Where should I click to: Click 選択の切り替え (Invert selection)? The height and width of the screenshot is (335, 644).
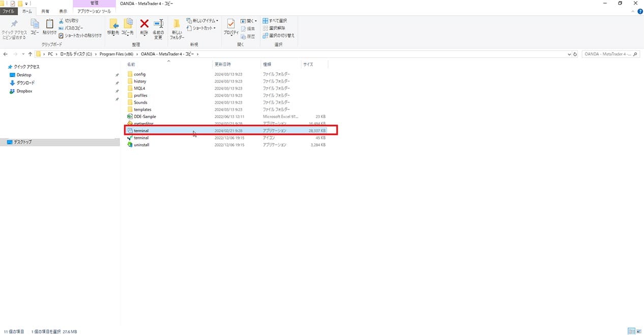pos(278,36)
